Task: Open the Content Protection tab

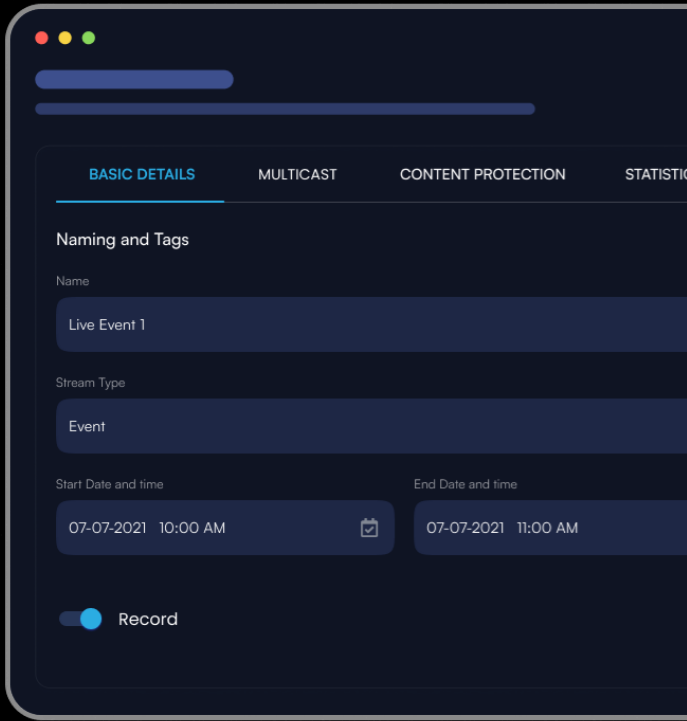Action: tap(482, 174)
